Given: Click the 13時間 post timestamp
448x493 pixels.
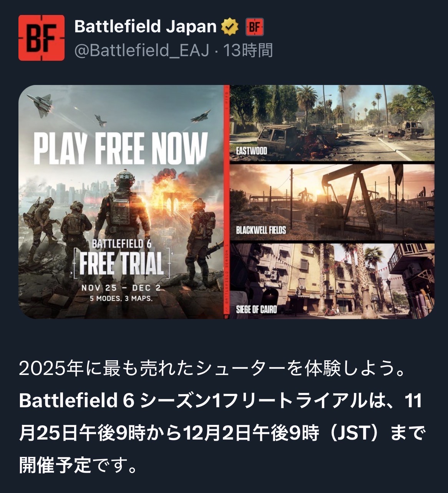Looking at the screenshot, I should tap(248, 50).
